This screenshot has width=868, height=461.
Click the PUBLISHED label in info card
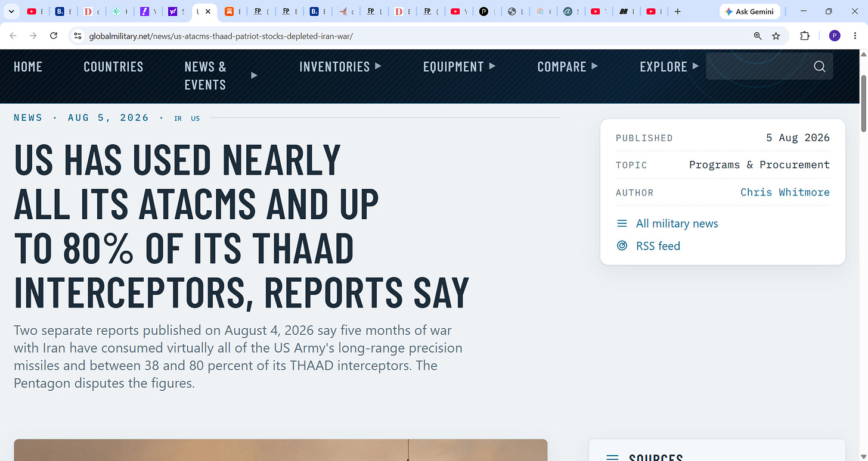644,138
